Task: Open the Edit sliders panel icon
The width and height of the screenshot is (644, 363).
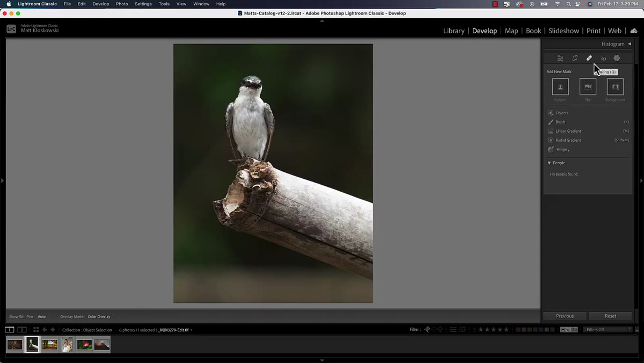Action: coord(560,58)
